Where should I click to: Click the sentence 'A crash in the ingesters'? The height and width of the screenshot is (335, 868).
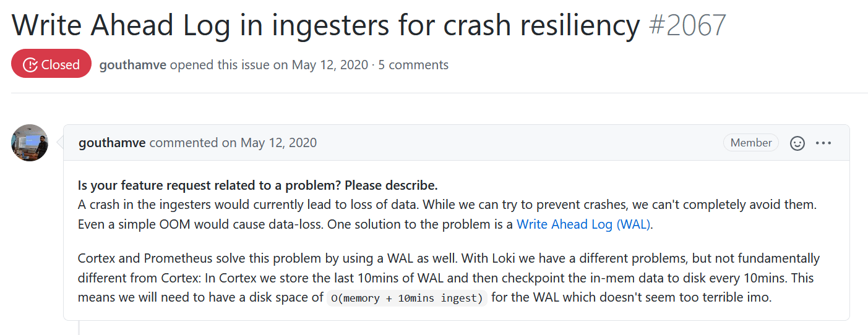click(452, 214)
